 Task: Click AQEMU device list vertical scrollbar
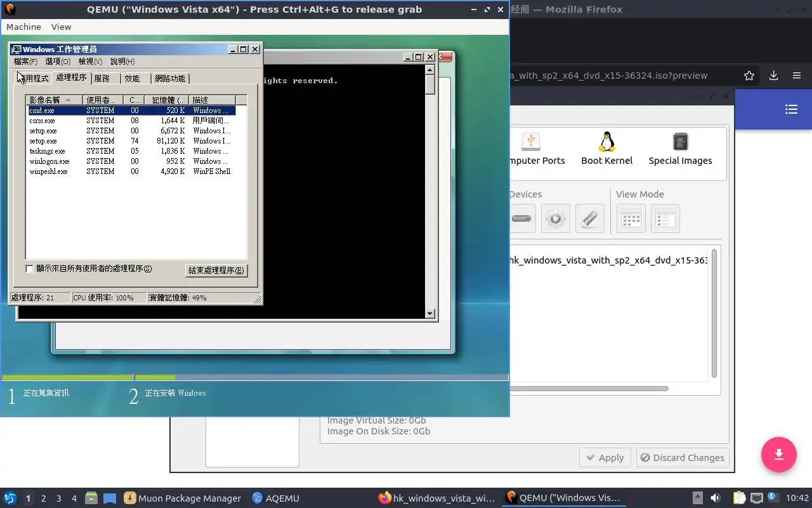click(x=714, y=314)
